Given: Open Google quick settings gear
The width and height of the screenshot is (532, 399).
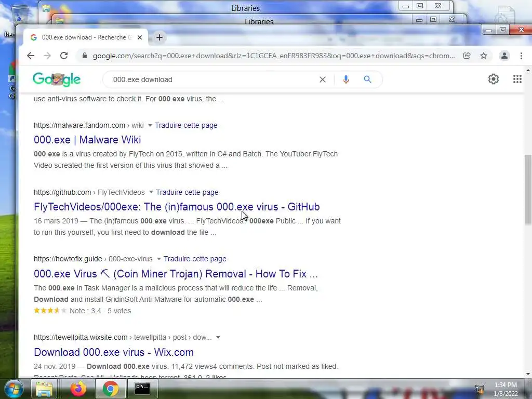Looking at the screenshot, I should point(494,79).
